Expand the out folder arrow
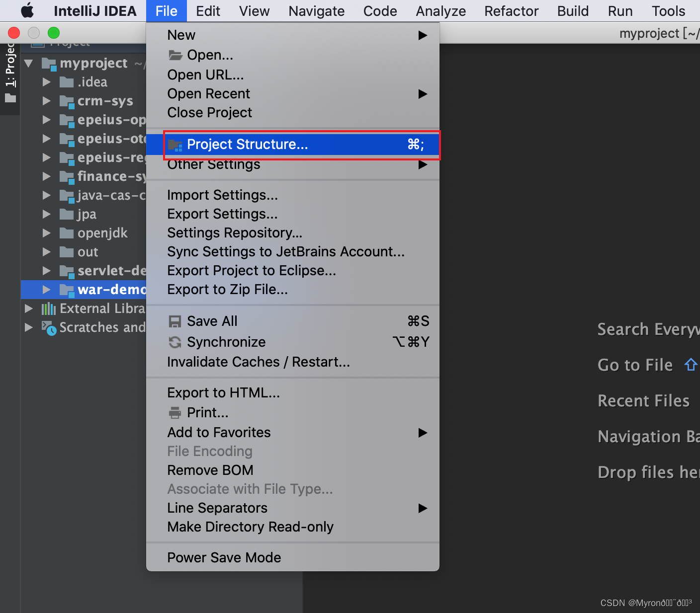The height and width of the screenshot is (613, 700). pos(47,252)
